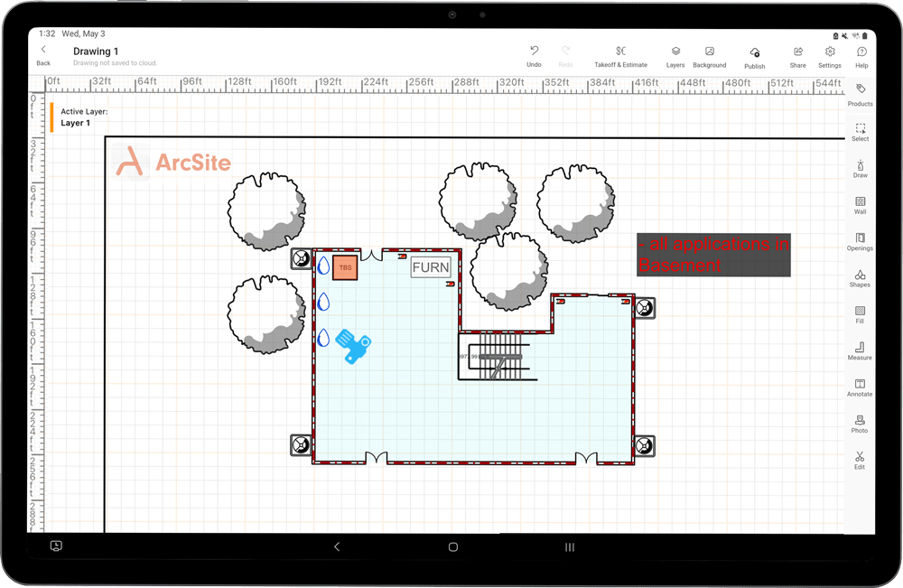Viewport: 903px width, 588px height.
Task: Choose the Draw tool
Action: pyautogui.click(x=860, y=168)
